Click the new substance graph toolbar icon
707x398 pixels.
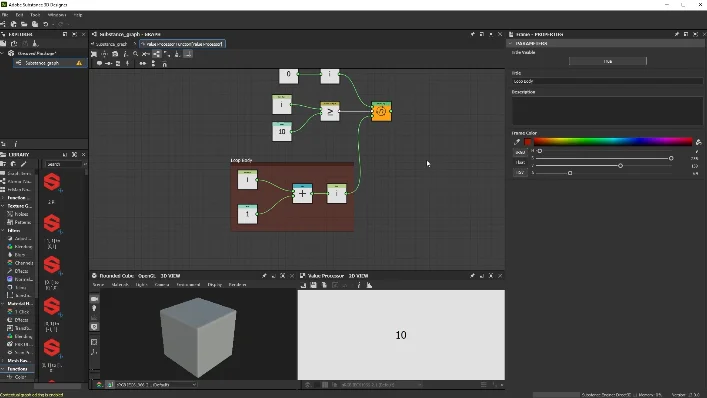[3, 24]
